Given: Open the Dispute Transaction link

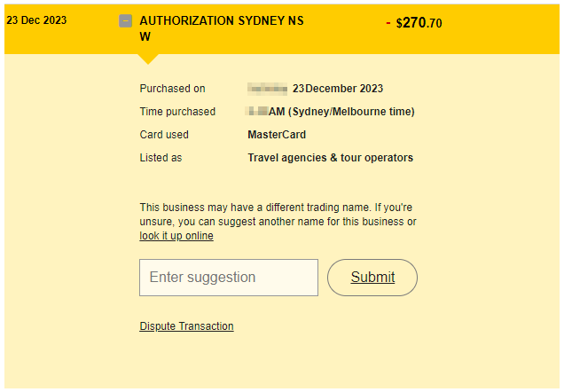Looking at the screenshot, I should [186, 326].
